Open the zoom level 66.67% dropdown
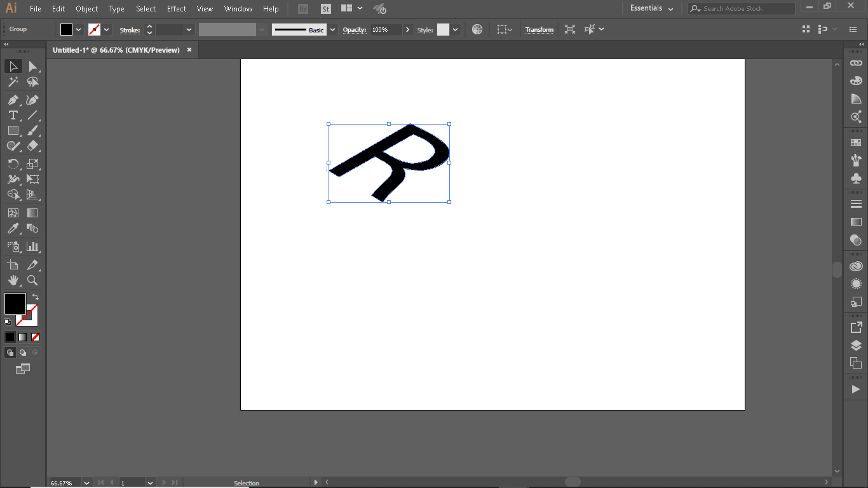Image resolution: width=868 pixels, height=488 pixels. 86,483
